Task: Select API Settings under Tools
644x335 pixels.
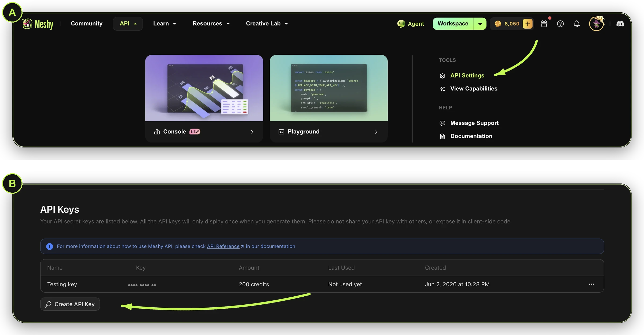Action: click(x=467, y=75)
